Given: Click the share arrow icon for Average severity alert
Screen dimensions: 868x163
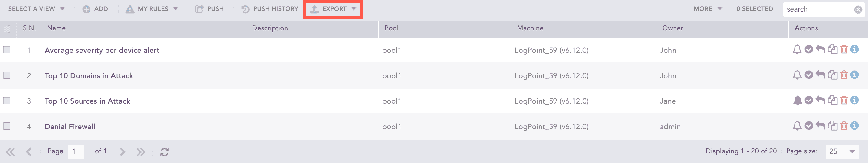Looking at the screenshot, I should point(820,50).
